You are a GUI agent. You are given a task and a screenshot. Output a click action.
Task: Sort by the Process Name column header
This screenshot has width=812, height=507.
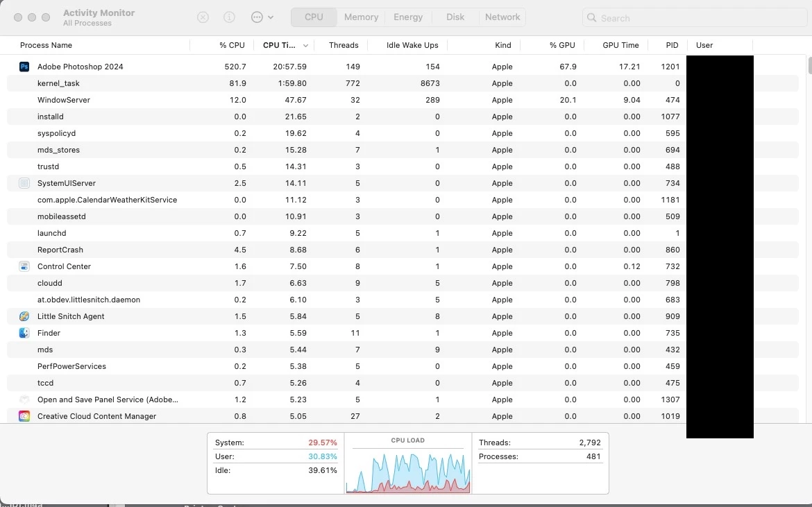46,45
